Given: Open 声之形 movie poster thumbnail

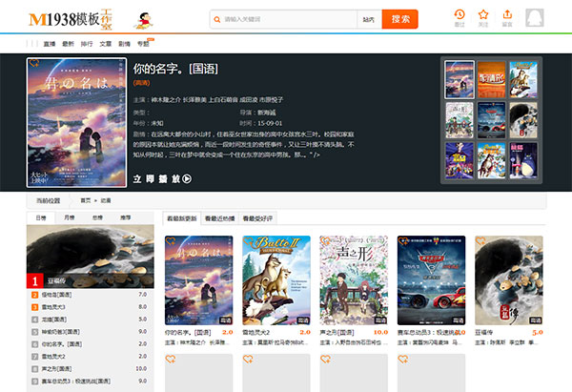Looking at the screenshot, I should click(x=351, y=281).
